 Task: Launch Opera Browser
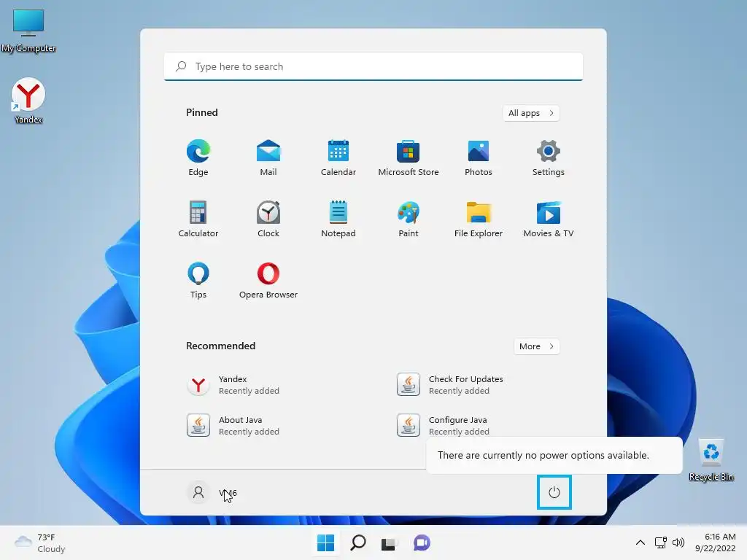click(268, 281)
